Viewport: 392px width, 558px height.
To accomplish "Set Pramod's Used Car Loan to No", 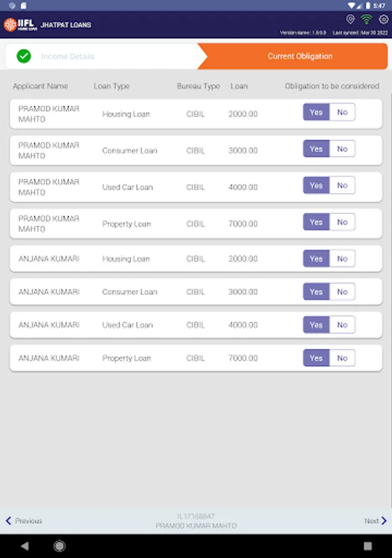I will click(342, 185).
